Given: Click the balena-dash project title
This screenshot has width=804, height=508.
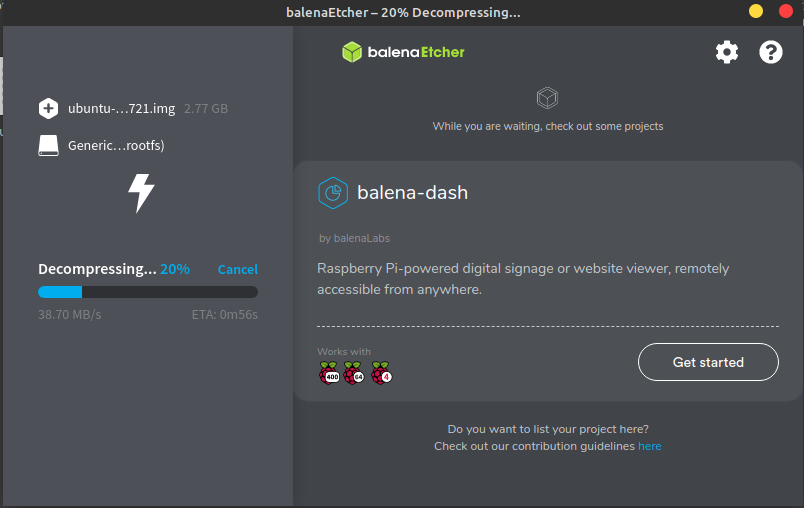Looking at the screenshot, I should [412, 193].
